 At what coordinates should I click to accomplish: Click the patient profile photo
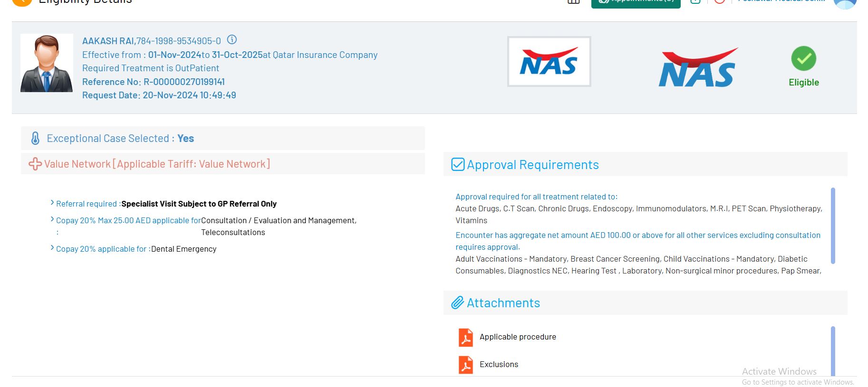tap(47, 63)
